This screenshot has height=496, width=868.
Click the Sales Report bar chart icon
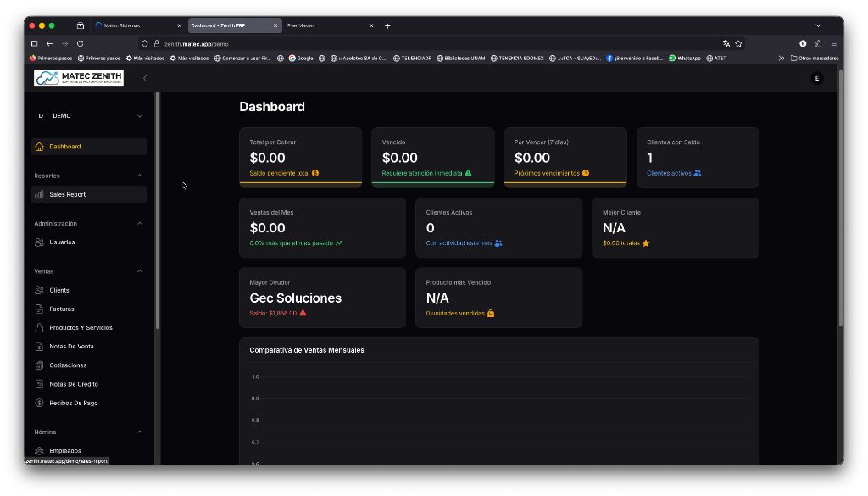[x=39, y=195]
